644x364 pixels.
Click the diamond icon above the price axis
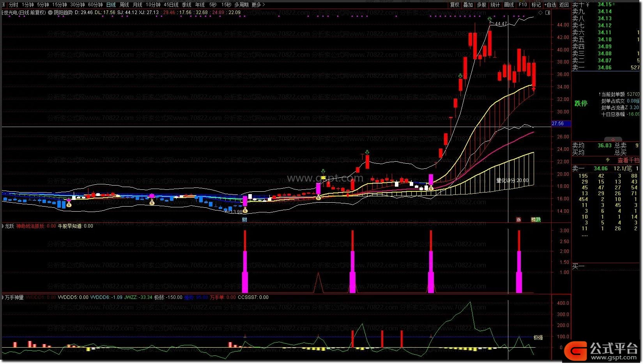click(541, 12)
